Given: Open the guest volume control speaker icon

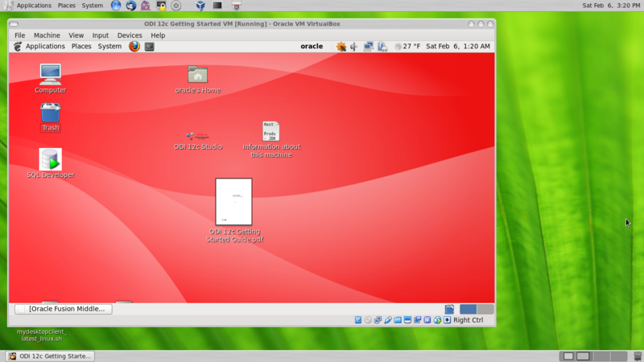Looking at the screenshot, I should coord(353,47).
